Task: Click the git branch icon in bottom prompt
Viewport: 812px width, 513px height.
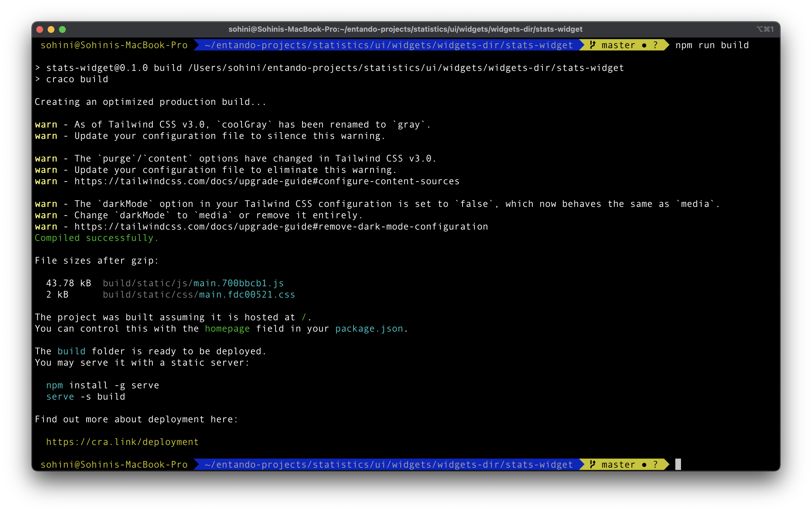Action: coord(593,465)
